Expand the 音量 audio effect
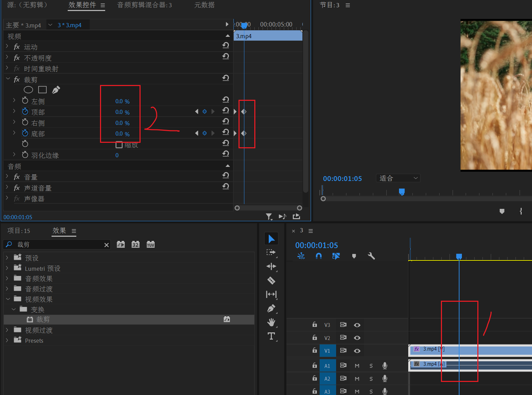Screen dimensions: 532x395 point(7,176)
